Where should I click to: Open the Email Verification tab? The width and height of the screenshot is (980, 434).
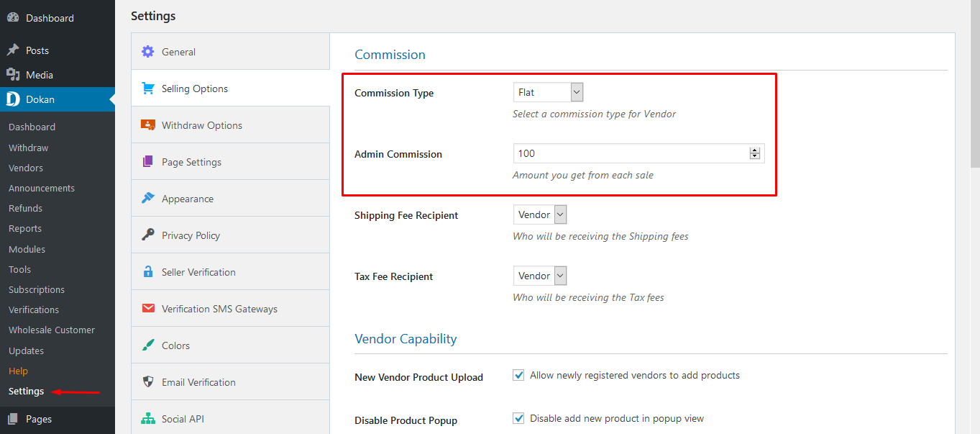click(198, 382)
